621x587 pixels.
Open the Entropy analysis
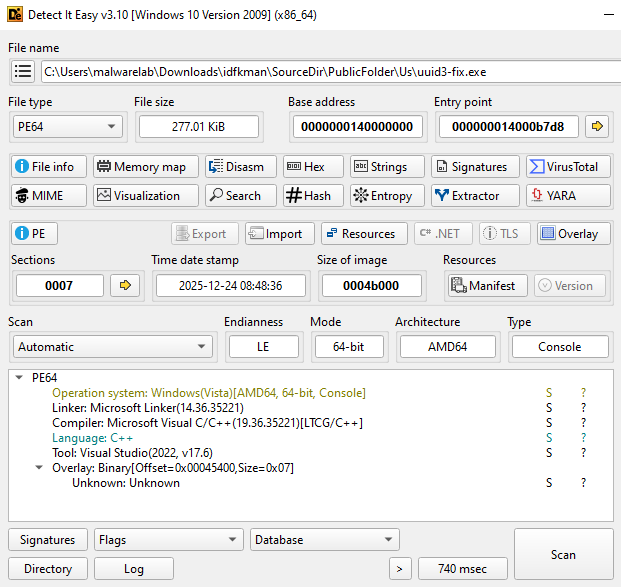[381, 196]
